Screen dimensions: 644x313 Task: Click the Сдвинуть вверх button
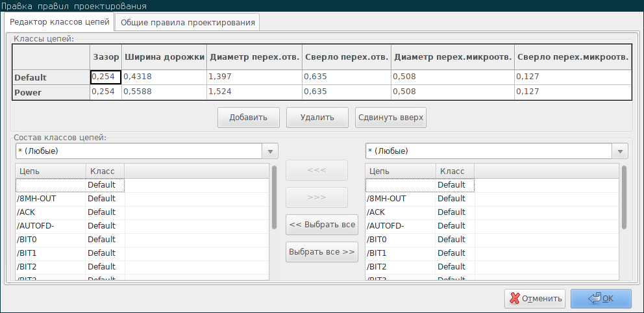coord(391,118)
